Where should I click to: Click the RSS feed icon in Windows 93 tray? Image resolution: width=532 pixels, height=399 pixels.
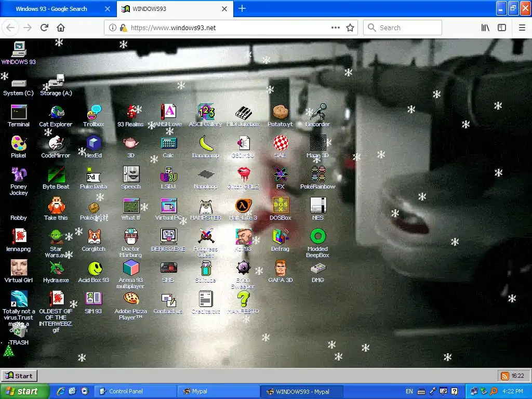(505, 376)
